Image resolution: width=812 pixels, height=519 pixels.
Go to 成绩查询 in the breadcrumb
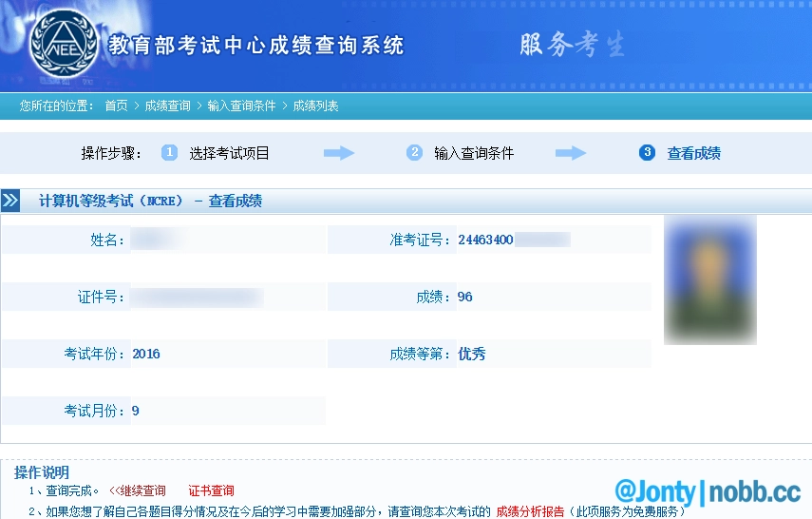point(167,106)
